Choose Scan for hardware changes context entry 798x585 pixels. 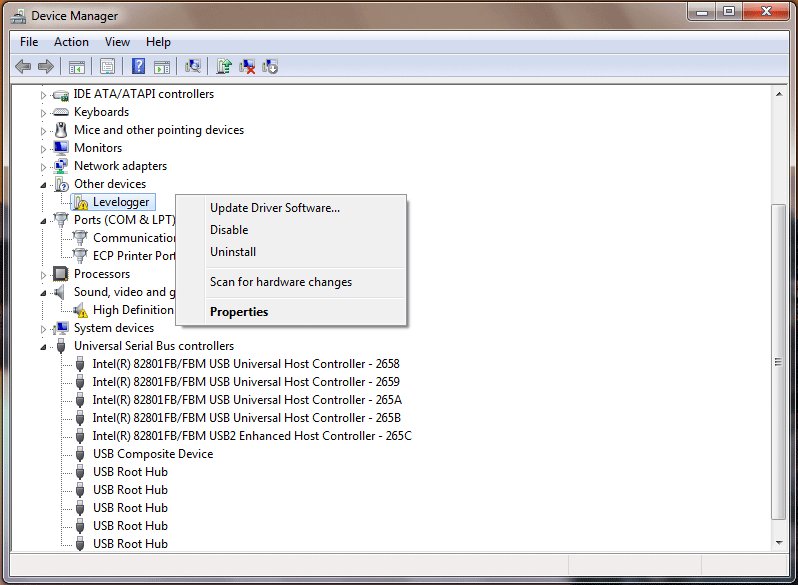click(x=292, y=282)
